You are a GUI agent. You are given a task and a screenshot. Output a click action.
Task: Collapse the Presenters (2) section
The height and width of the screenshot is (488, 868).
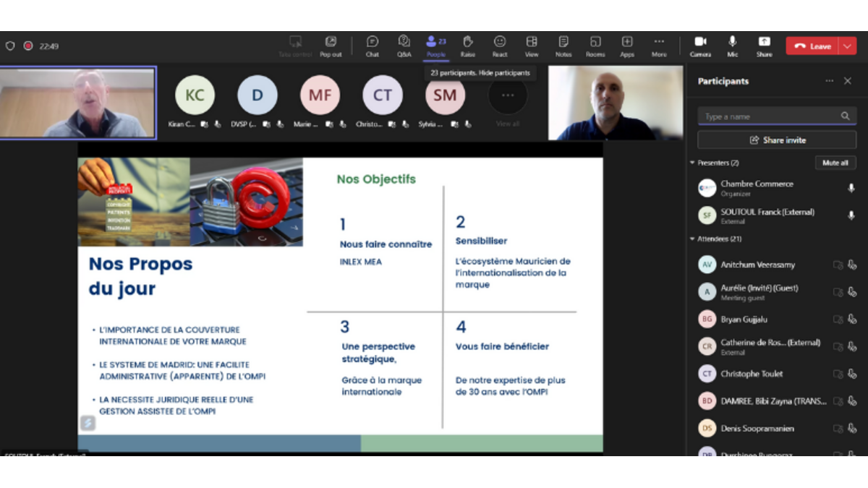(692, 163)
